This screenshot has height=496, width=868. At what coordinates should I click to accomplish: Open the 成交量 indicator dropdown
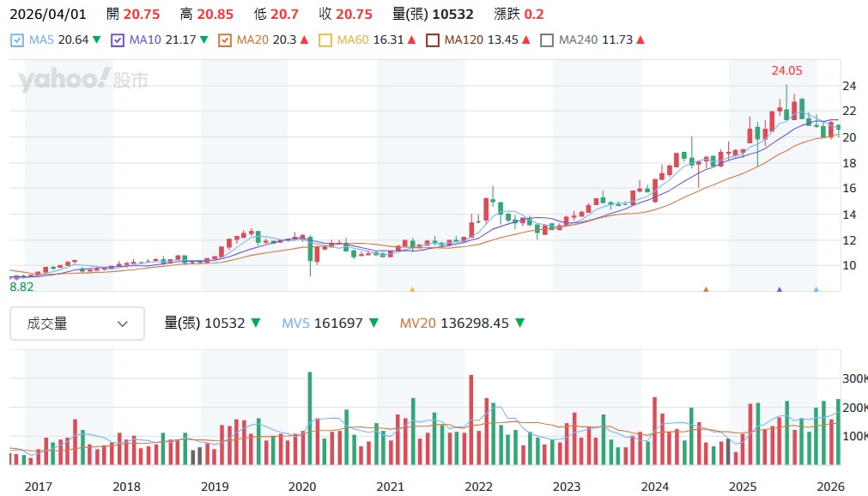(76, 324)
